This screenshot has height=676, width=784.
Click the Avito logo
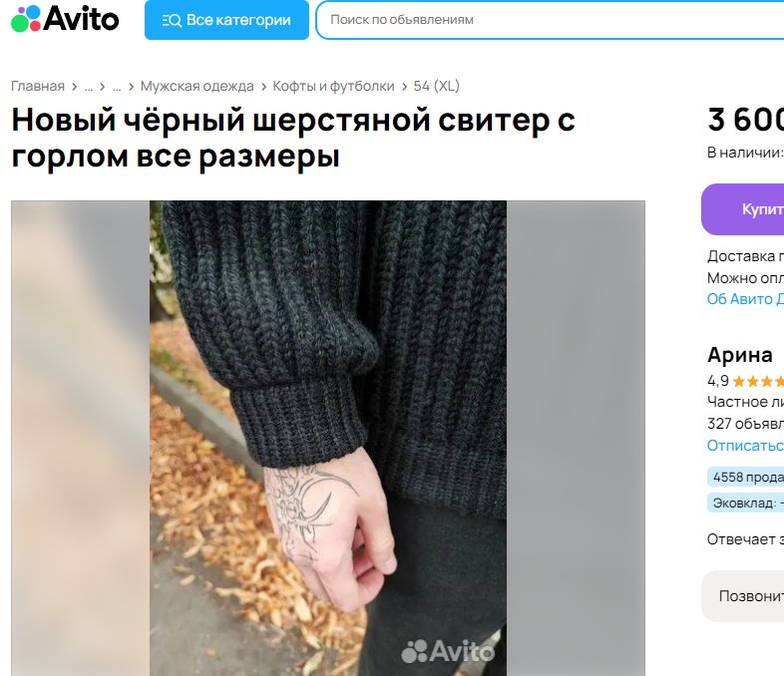65,19
